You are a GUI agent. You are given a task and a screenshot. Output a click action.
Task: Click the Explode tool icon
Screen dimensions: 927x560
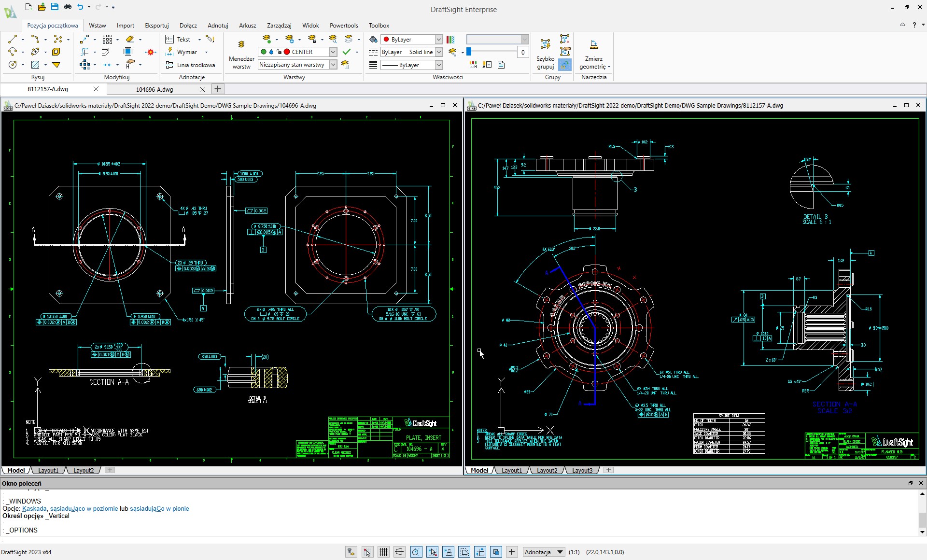coord(151,52)
